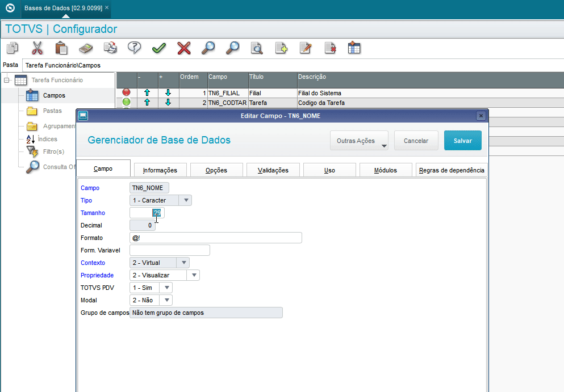This screenshot has width=564, height=392.
Task: Click the Cut scissors icon
Action: coord(37,48)
